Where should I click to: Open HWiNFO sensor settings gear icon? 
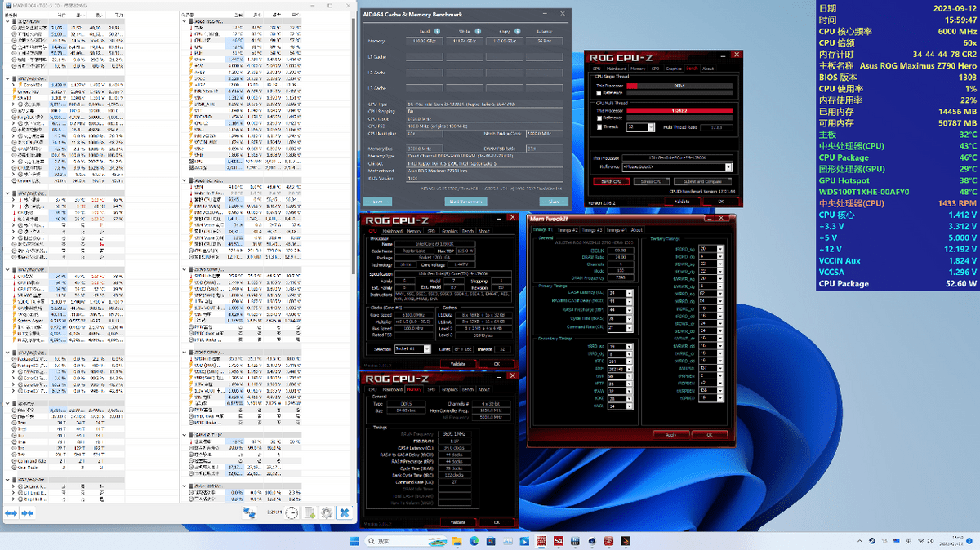[x=327, y=512]
